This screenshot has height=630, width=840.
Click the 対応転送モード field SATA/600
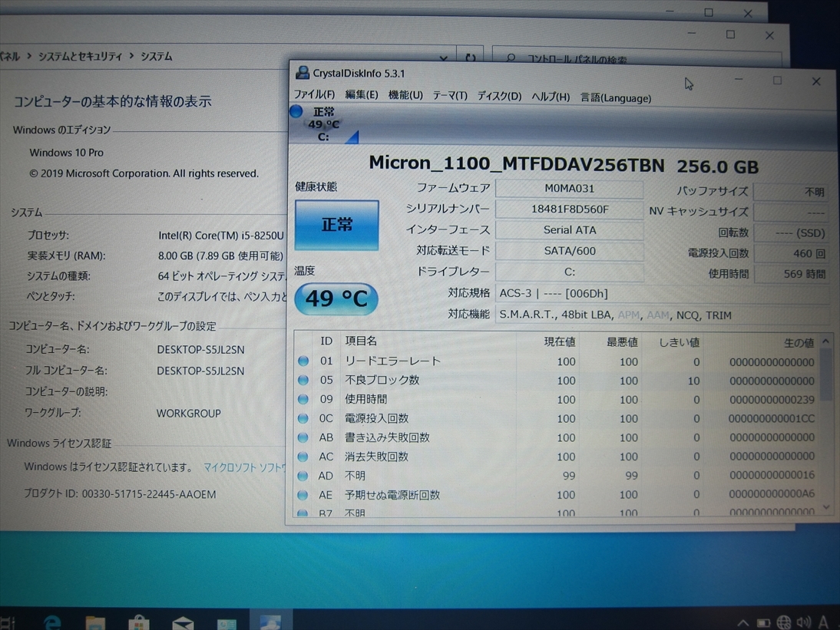point(570,251)
